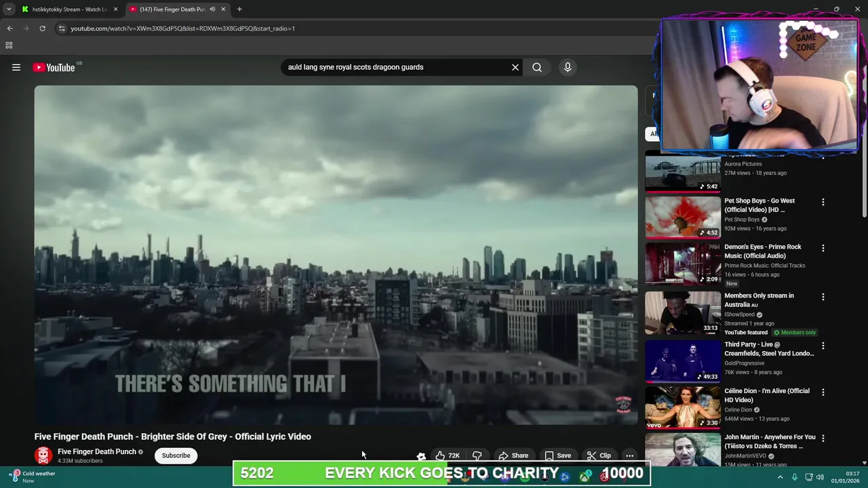The width and height of the screenshot is (868, 488).
Task: Open Demon's Eyes Prime Rock Music thumbnail
Action: (683, 264)
